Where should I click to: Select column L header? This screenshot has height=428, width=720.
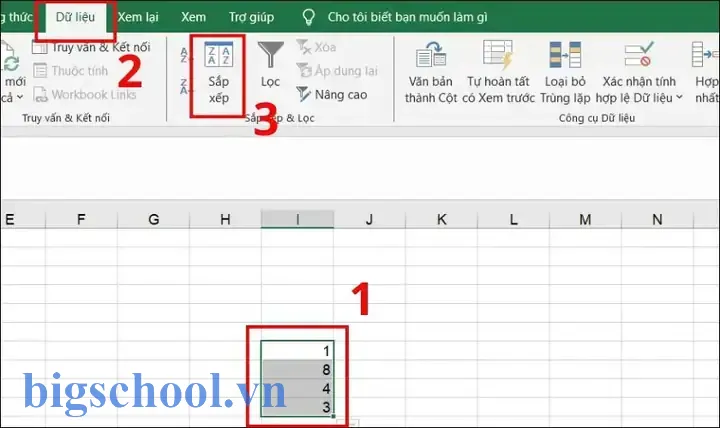[x=513, y=220]
